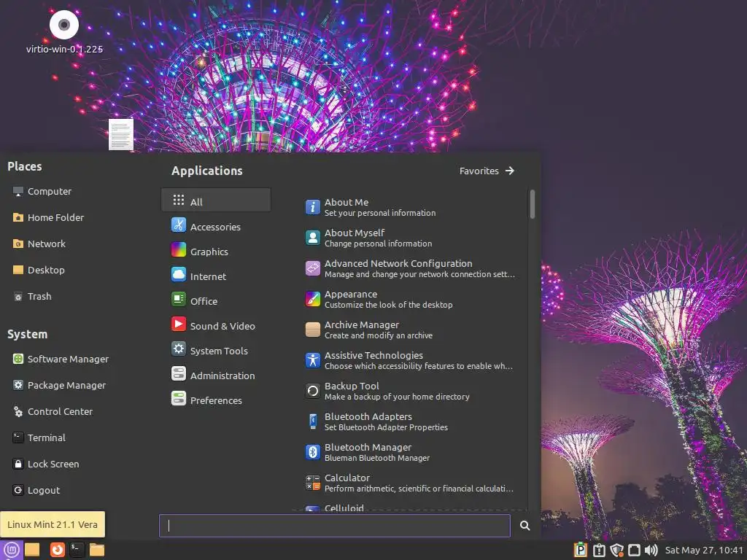Select the Office category

pyautogui.click(x=216, y=301)
